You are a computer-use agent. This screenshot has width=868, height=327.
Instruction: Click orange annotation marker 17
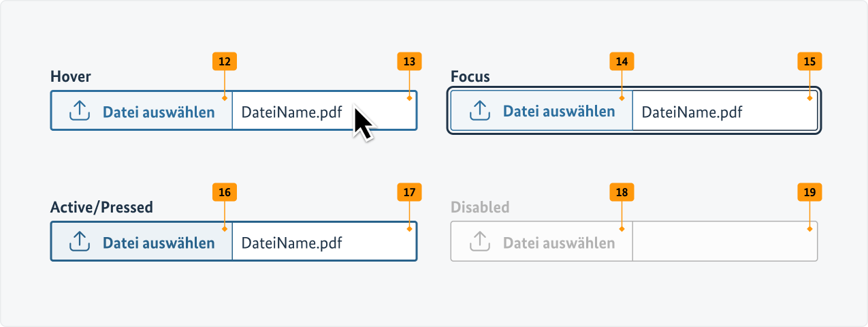tap(409, 192)
